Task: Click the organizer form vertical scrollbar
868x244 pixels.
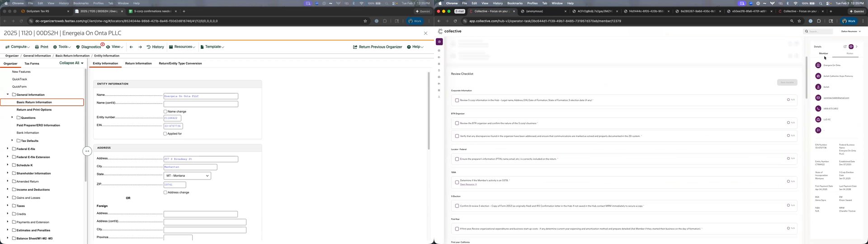Action: (x=429, y=111)
